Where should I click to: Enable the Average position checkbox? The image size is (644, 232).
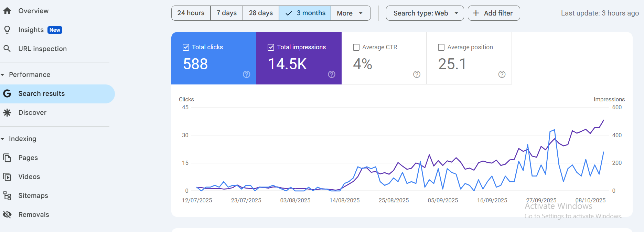coord(441,47)
